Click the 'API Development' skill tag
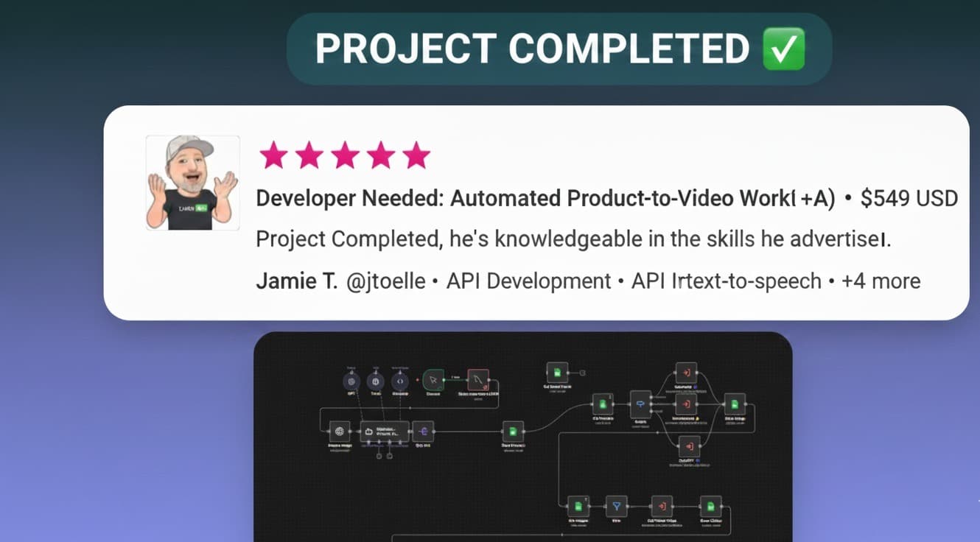This screenshot has width=980, height=542. (x=529, y=281)
